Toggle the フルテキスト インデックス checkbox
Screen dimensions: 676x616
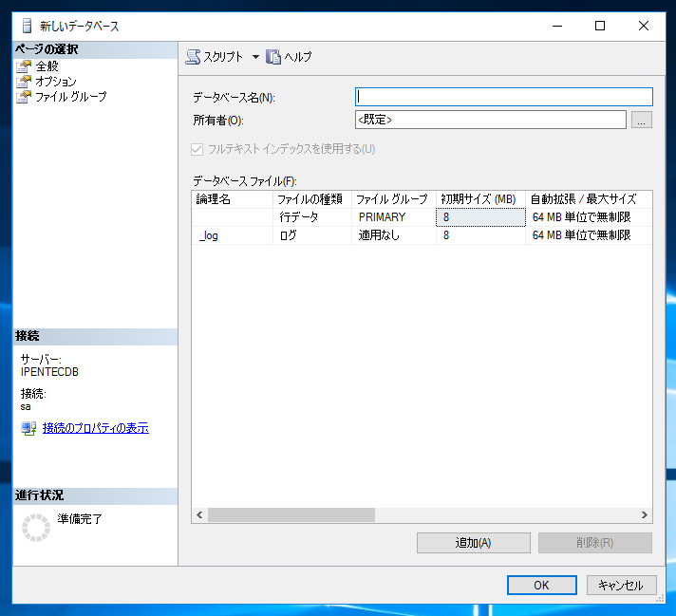[x=197, y=149]
